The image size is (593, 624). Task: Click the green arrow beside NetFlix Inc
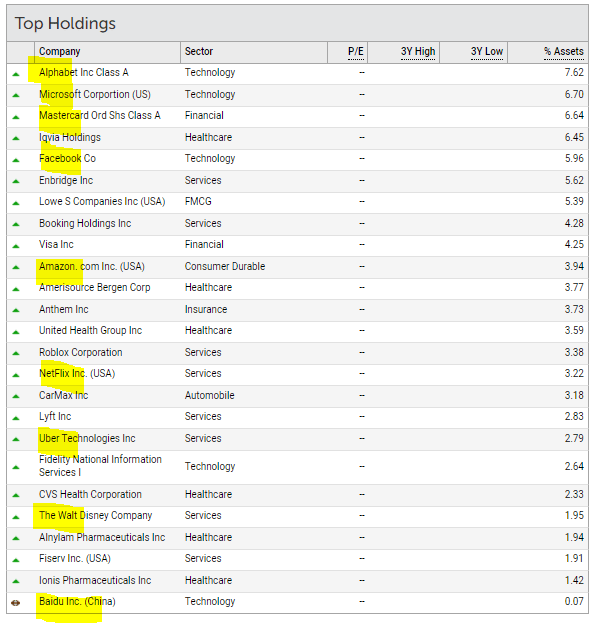(x=16, y=375)
